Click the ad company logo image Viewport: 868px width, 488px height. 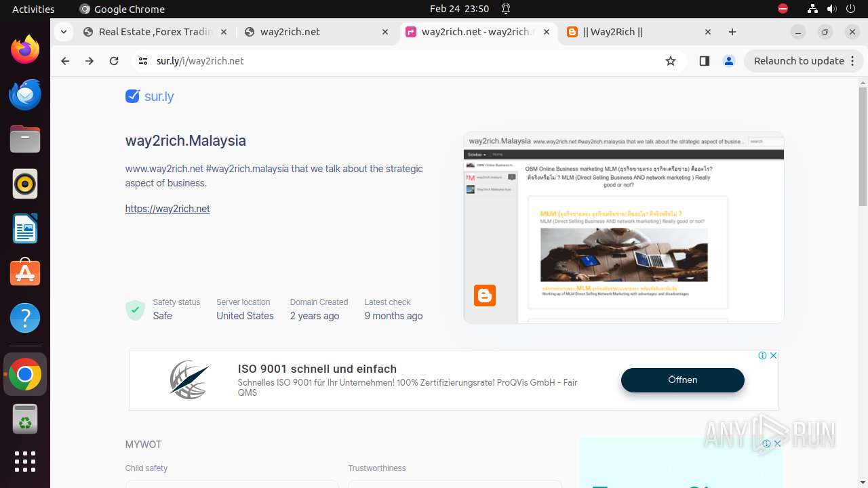click(189, 380)
